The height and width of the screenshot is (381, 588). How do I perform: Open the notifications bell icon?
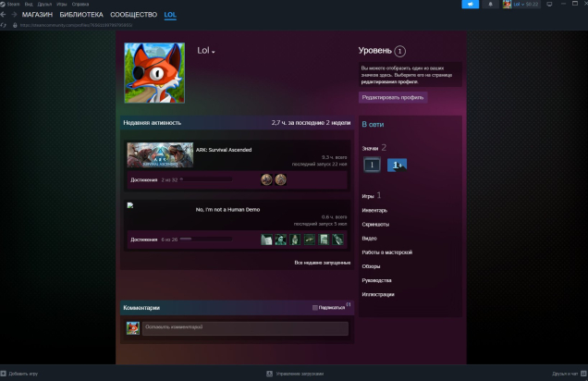pos(489,5)
